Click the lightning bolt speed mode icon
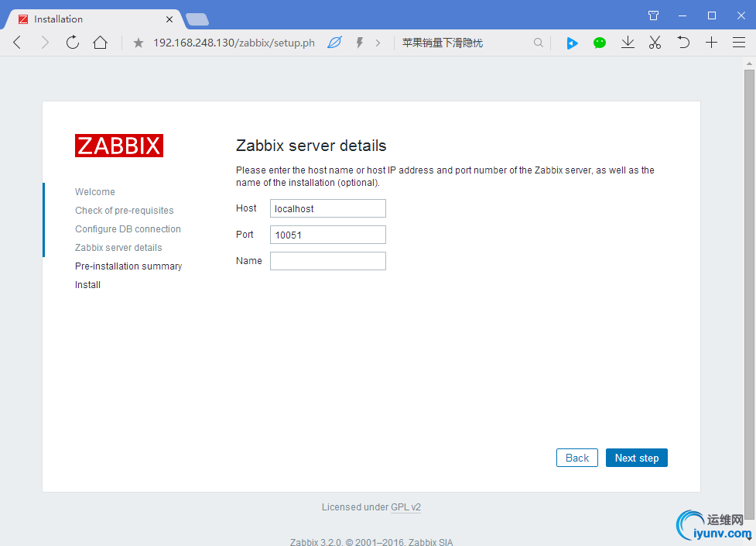The width and height of the screenshot is (756, 546). (359, 43)
